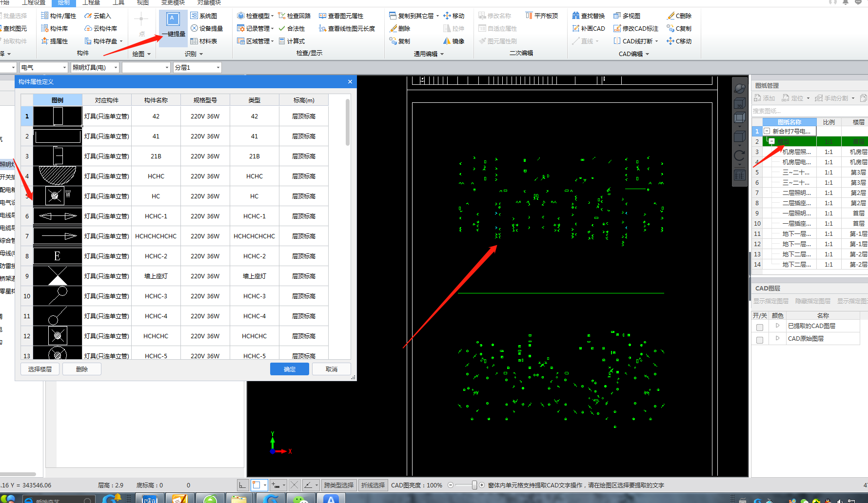This screenshot has width=868, height=503.
Task: Select the 移动 move tool
Action: pos(454,16)
